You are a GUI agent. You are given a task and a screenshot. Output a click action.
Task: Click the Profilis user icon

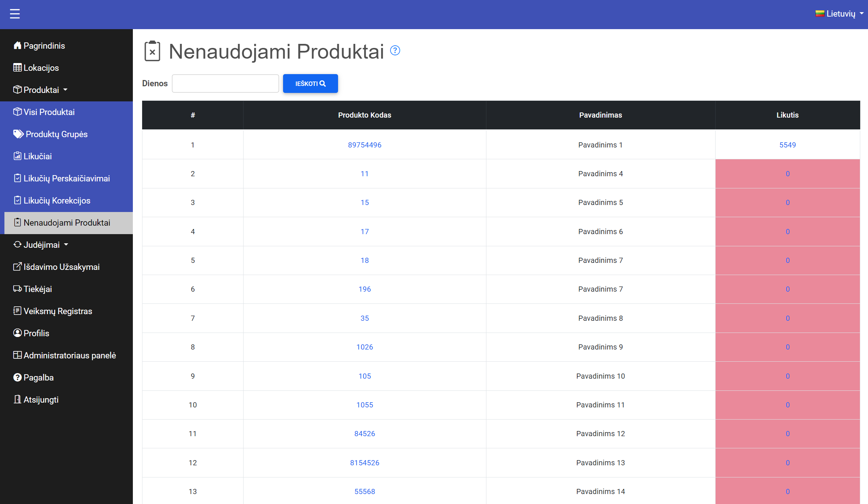click(17, 333)
